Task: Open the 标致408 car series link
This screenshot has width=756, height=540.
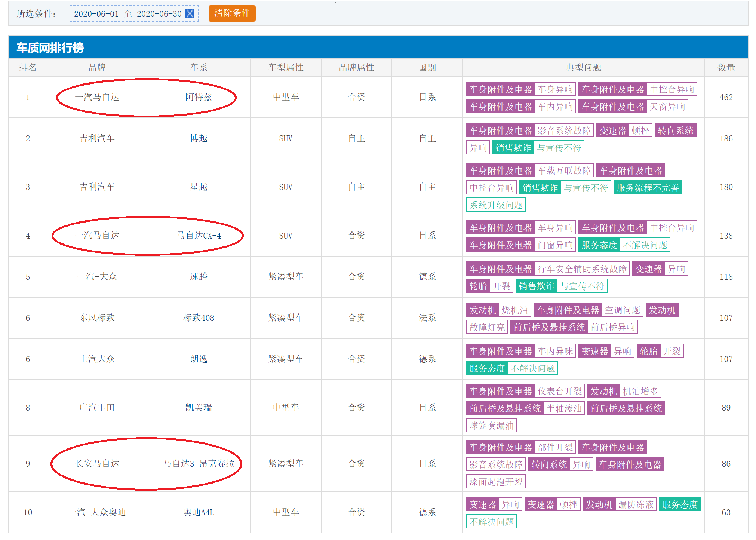Action: tap(199, 318)
